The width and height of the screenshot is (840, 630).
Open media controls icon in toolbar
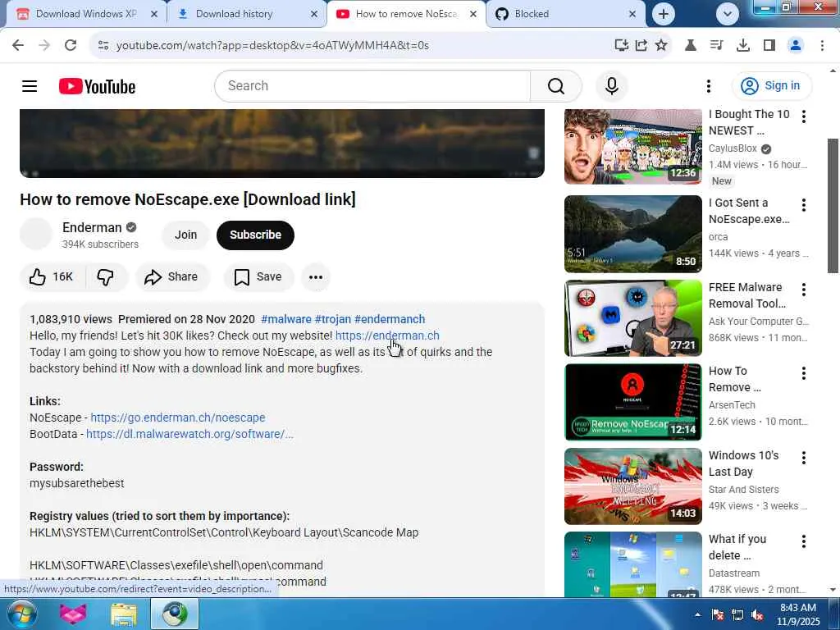click(x=716, y=46)
